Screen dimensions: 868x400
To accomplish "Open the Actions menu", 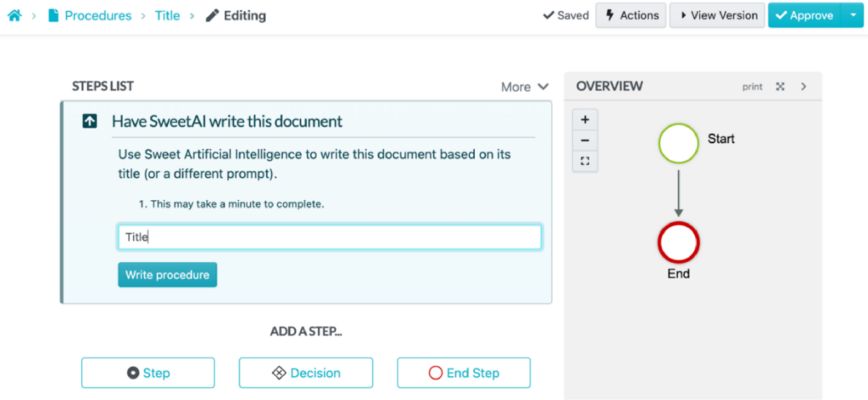I will point(631,15).
